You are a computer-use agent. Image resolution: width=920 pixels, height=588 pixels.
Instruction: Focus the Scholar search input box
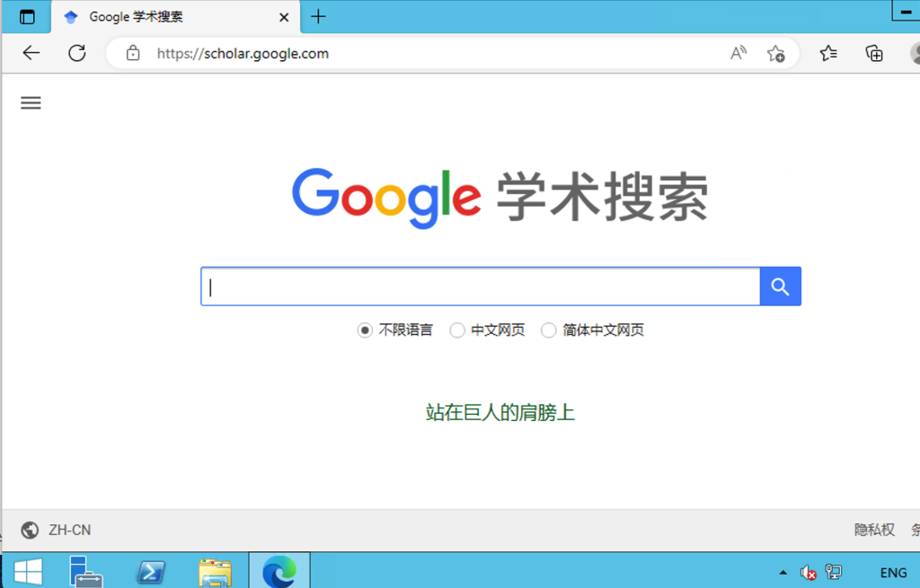(x=481, y=286)
